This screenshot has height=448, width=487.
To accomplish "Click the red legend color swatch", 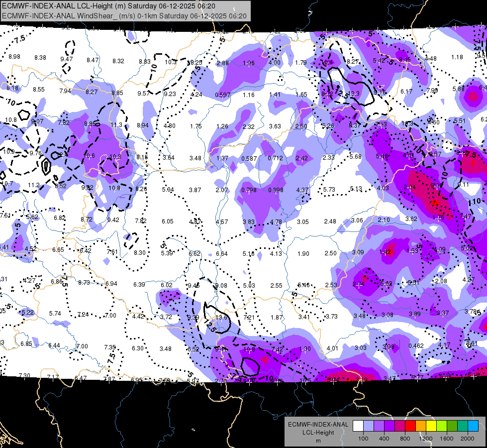I will click(410, 426).
